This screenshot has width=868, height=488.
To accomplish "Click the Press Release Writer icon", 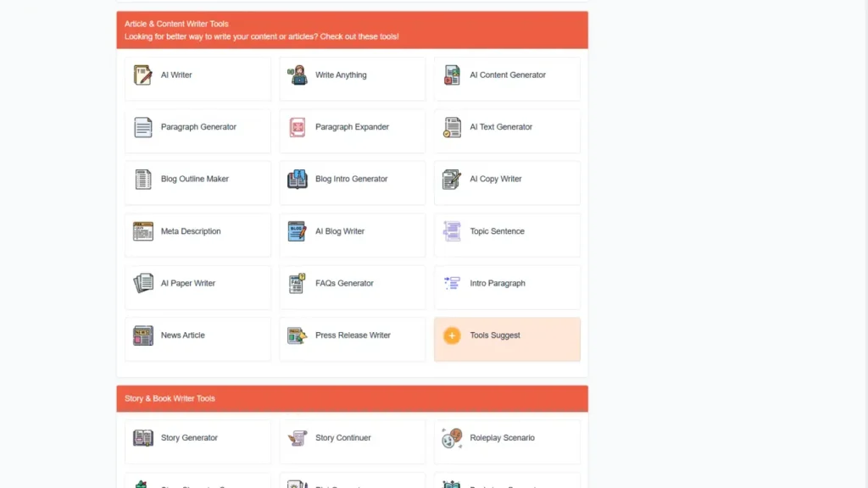I will point(298,335).
